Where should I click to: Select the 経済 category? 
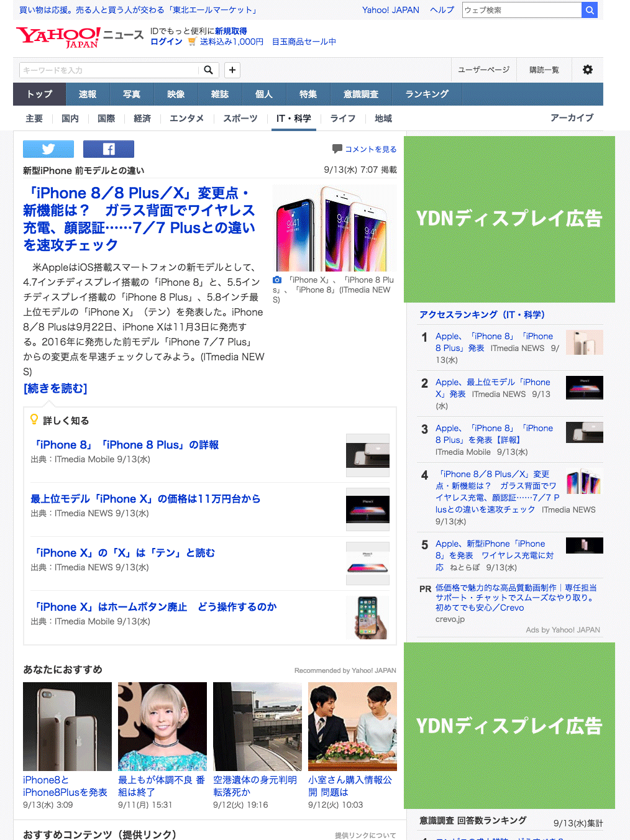142,118
